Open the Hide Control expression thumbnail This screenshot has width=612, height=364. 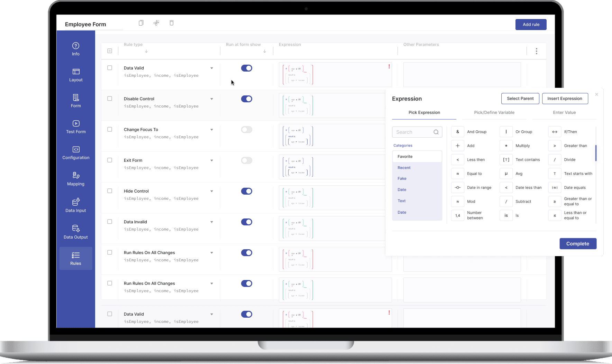click(298, 198)
